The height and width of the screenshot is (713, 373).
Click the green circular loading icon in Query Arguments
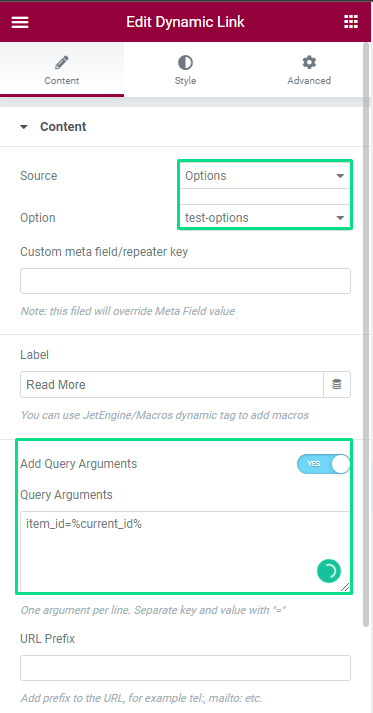[329, 571]
